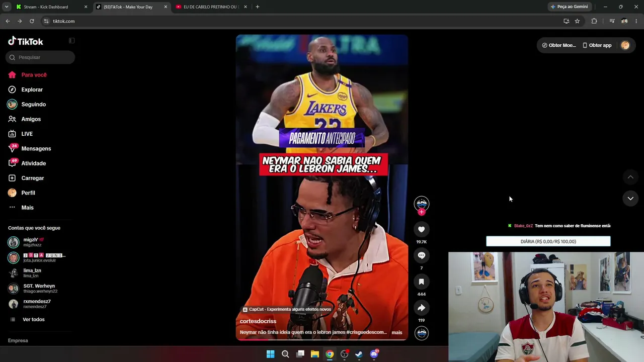Screen dimensions: 644x362
Task: Open Seguindo following feed
Action: click(27, 105)
